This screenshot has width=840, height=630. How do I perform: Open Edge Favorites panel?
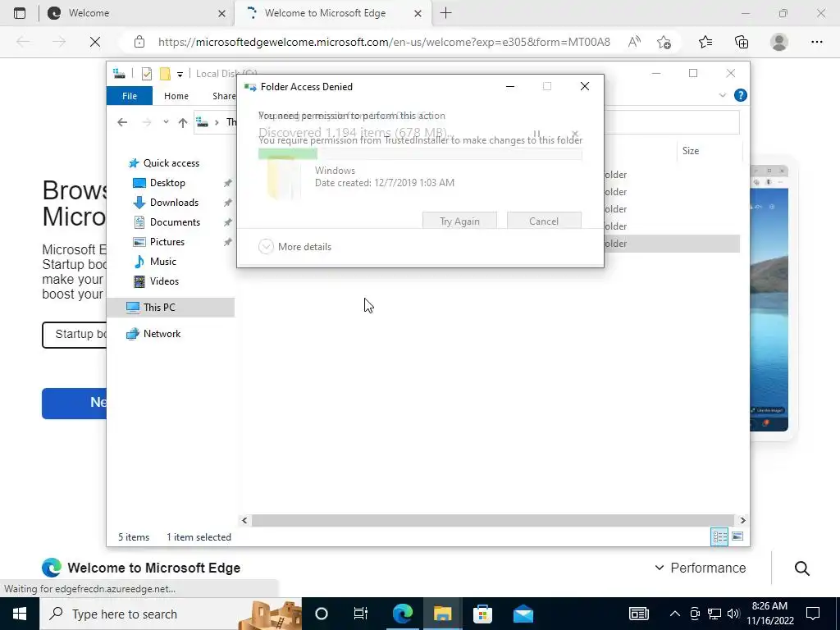point(705,42)
